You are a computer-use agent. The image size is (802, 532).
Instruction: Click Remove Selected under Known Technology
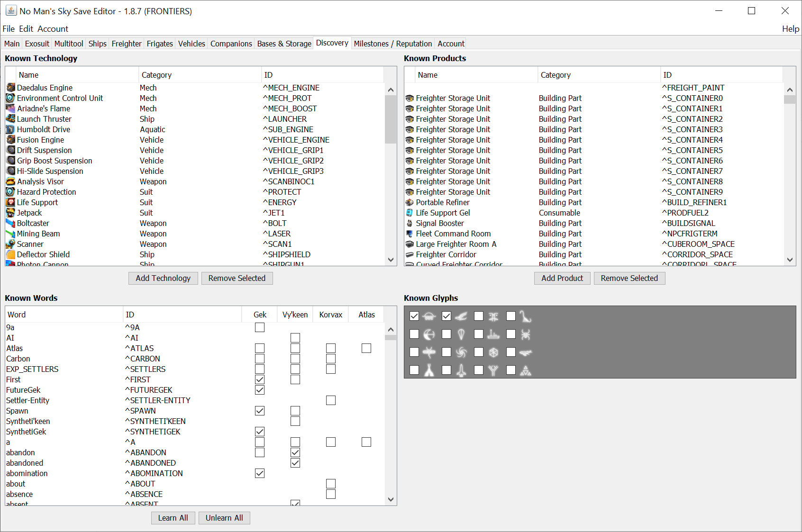click(x=237, y=278)
